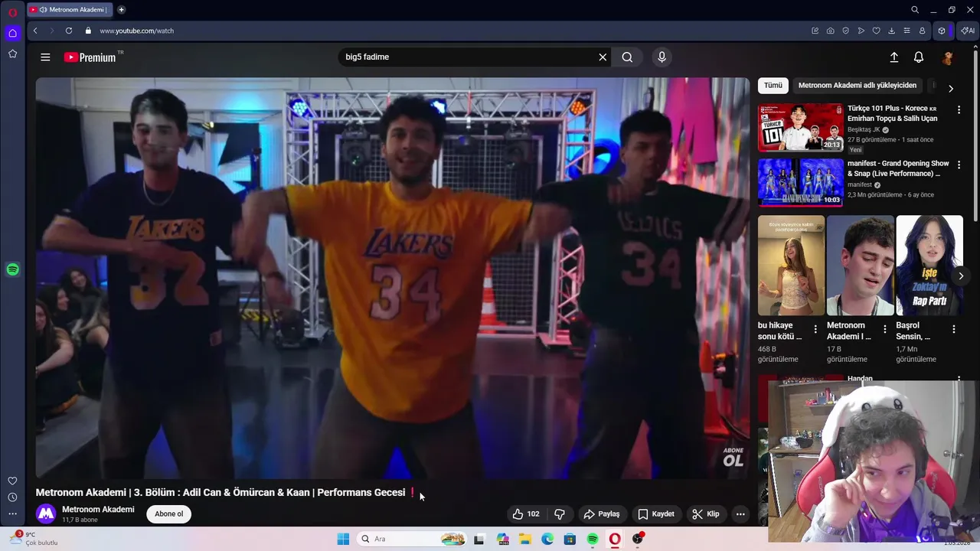Create a clip with Klip button
This screenshot has height=551, width=980.
pos(706,514)
